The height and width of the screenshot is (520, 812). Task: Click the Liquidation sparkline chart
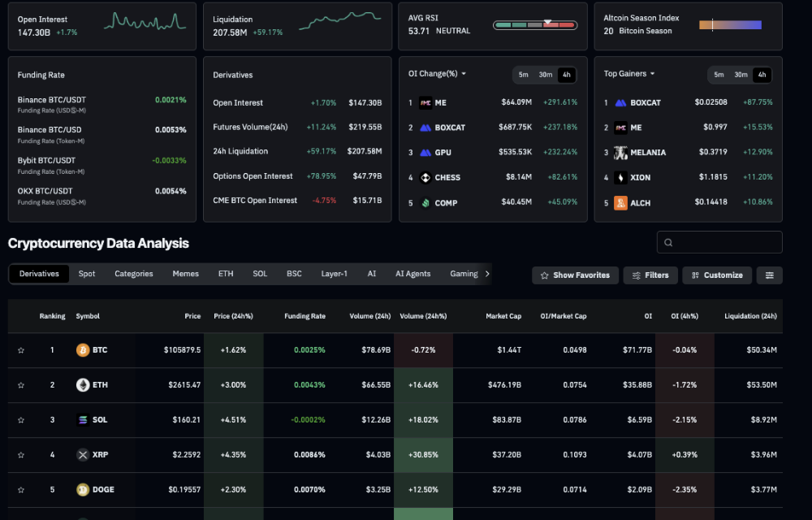(340, 20)
